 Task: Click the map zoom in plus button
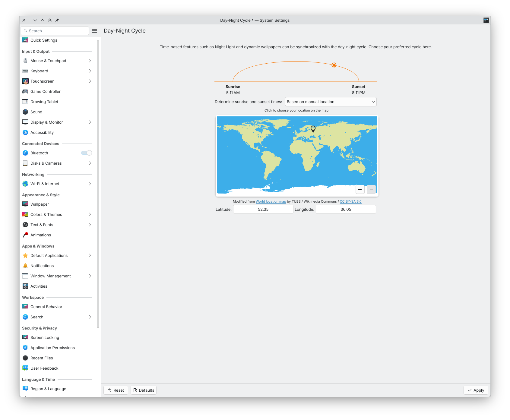pyautogui.click(x=360, y=189)
